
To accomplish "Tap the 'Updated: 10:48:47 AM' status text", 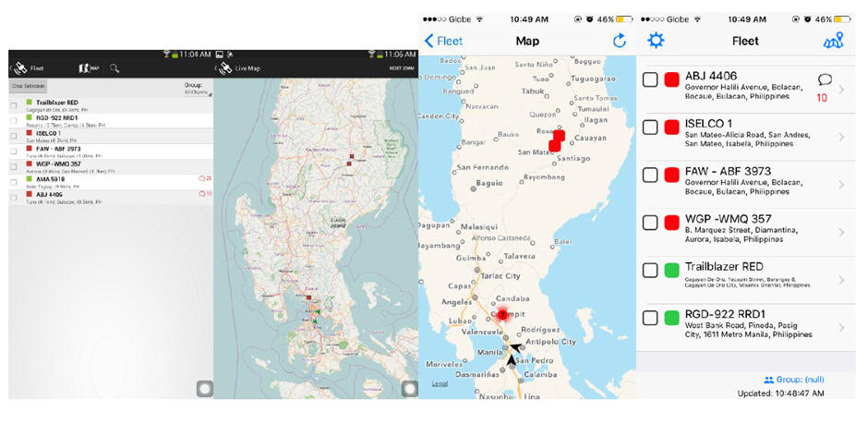I will 780,393.
